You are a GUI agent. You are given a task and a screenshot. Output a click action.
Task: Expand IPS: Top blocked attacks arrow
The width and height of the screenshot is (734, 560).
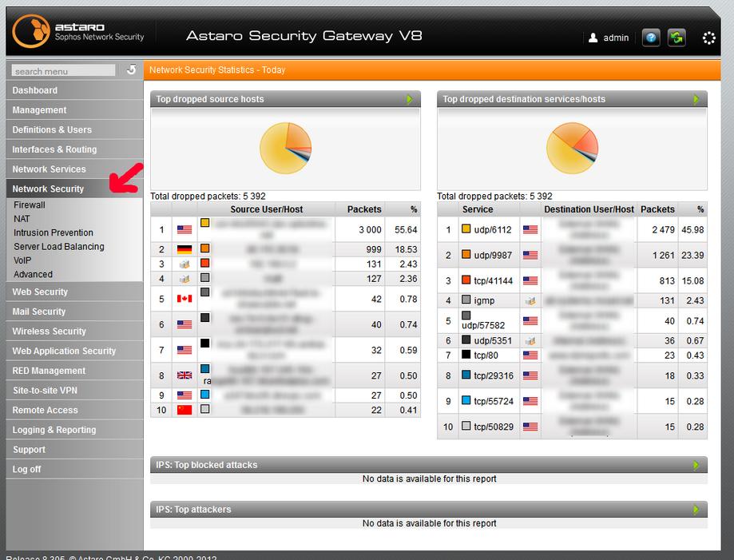pos(696,465)
